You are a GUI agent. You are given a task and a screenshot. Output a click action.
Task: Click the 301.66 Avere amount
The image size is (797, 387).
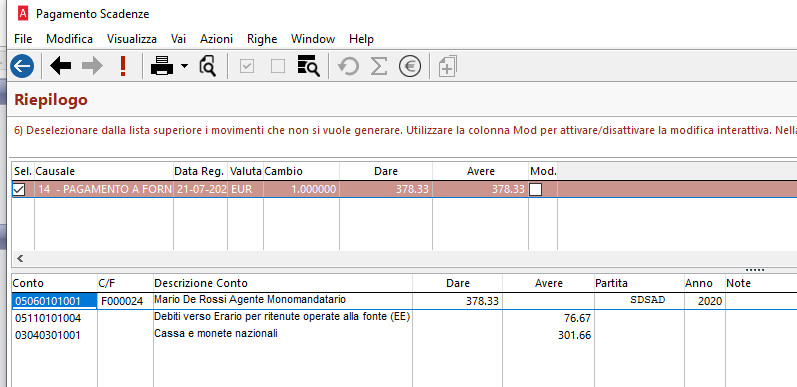coord(574,336)
